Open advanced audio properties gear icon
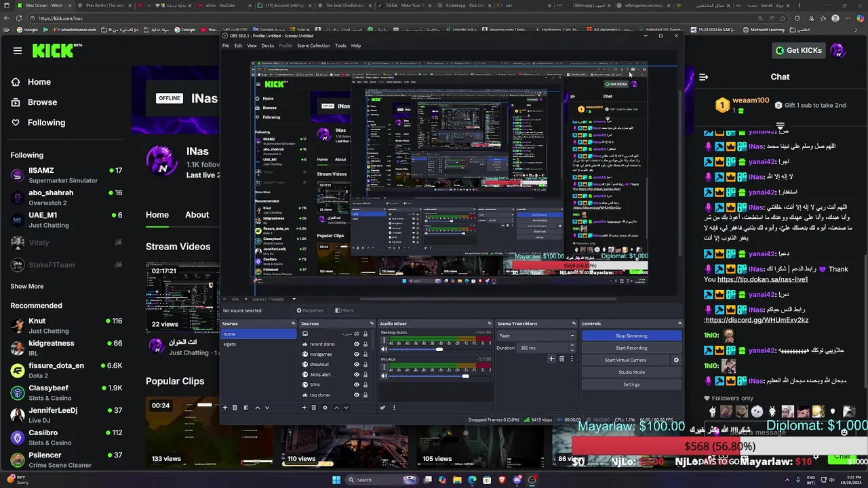The height and width of the screenshot is (488, 868). click(x=382, y=407)
